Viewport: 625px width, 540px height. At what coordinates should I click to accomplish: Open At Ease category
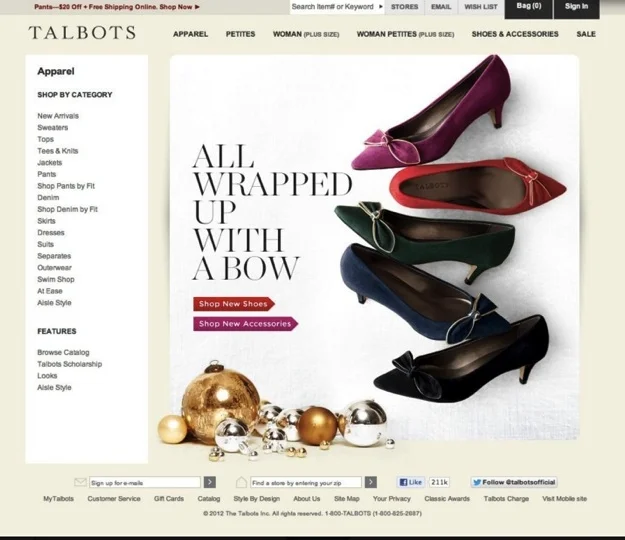(x=50, y=291)
